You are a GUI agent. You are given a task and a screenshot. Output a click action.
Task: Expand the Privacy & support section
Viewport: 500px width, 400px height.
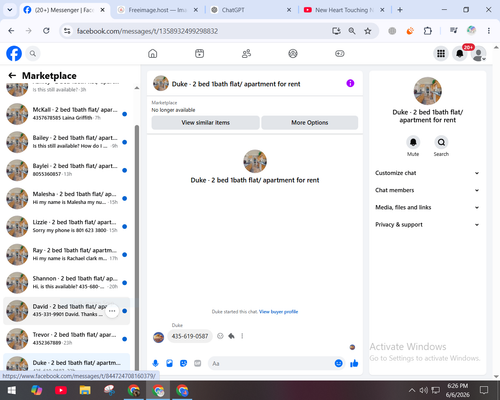point(427,225)
